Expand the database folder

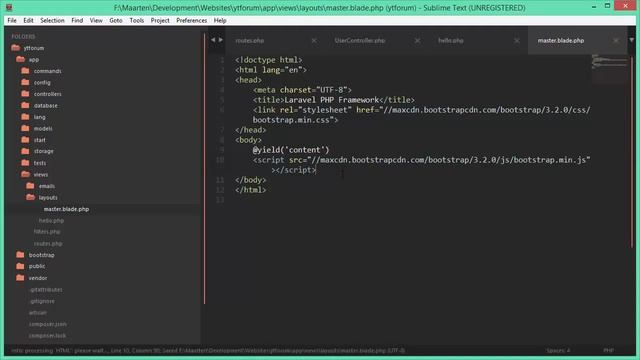25,105
